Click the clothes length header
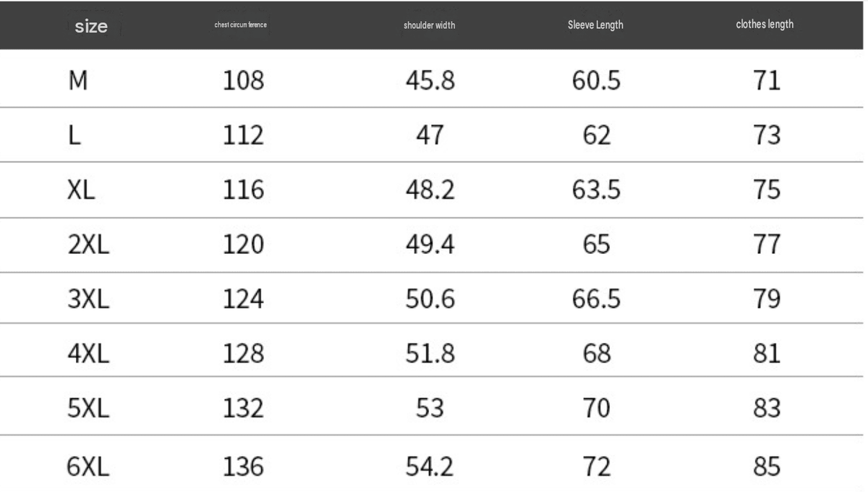This screenshot has width=868, height=492. point(764,24)
